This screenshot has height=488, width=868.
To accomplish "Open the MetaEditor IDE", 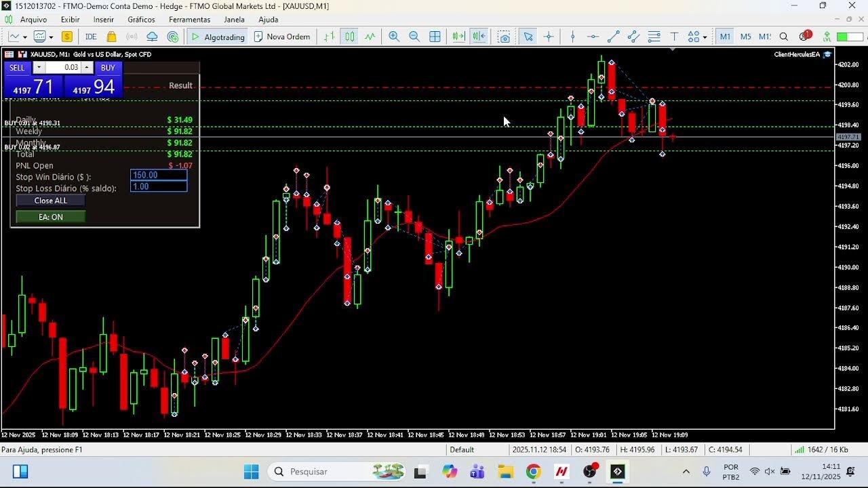I will [90, 37].
